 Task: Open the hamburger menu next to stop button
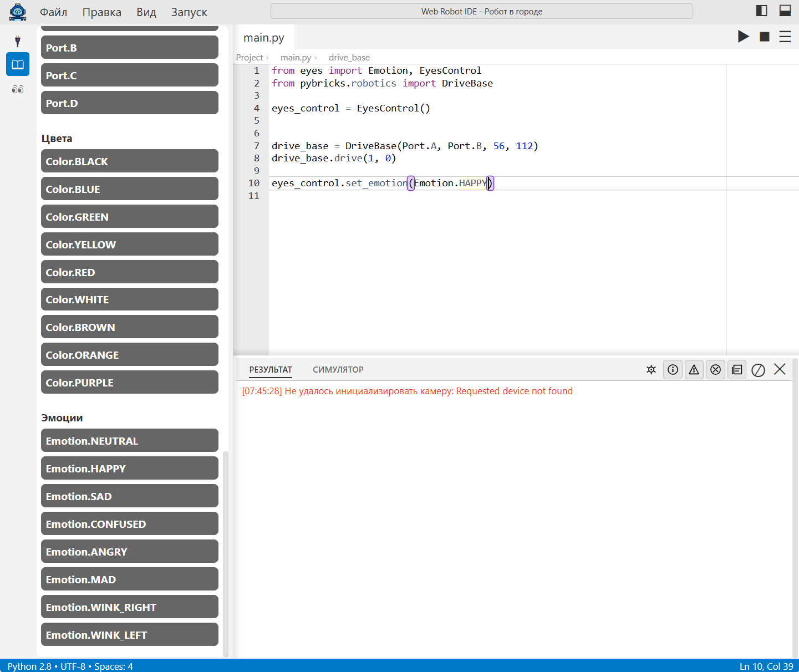coord(785,37)
